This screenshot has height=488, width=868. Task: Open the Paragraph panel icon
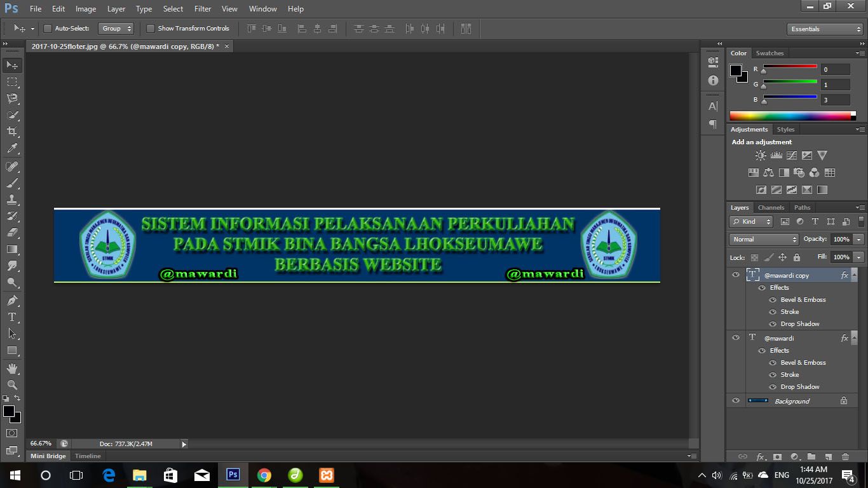click(713, 124)
